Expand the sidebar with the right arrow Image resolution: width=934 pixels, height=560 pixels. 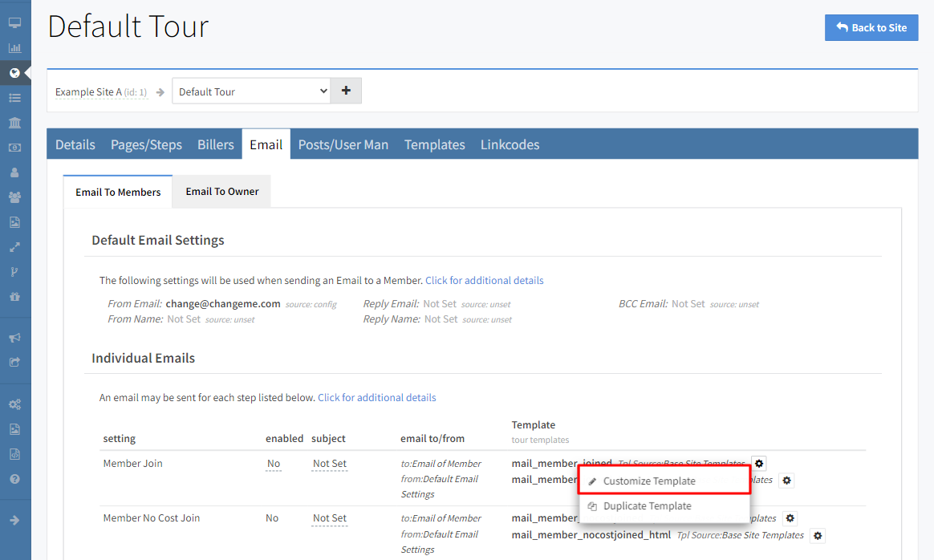pyautogui.click(x=14, y=520)
